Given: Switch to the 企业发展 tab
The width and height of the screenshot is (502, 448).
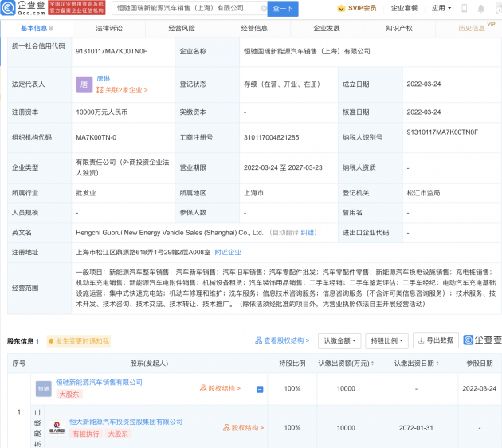Looking at the screenshot, I should (327, 29).
